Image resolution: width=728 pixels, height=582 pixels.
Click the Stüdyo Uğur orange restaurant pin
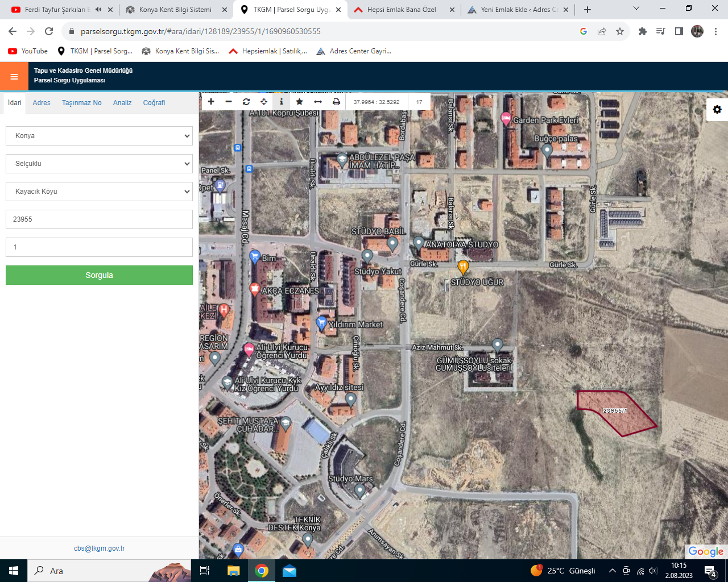463,267
